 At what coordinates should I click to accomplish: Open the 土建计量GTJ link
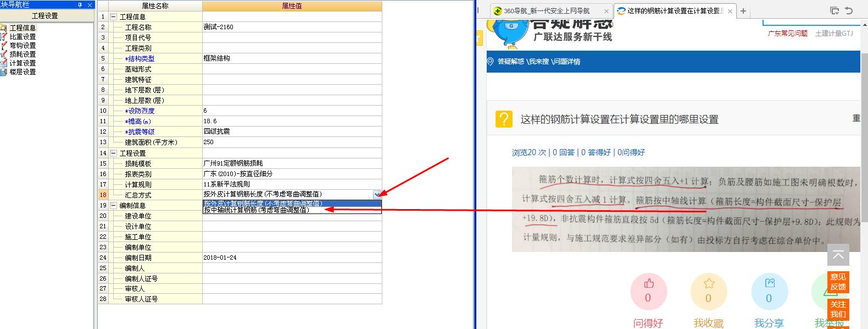point(833,34)
